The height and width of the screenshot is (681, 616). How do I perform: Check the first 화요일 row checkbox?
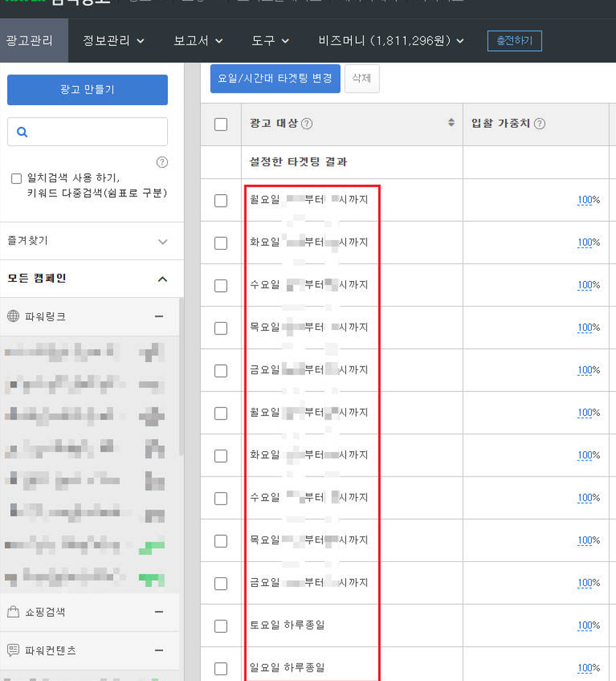coord(220,243)
